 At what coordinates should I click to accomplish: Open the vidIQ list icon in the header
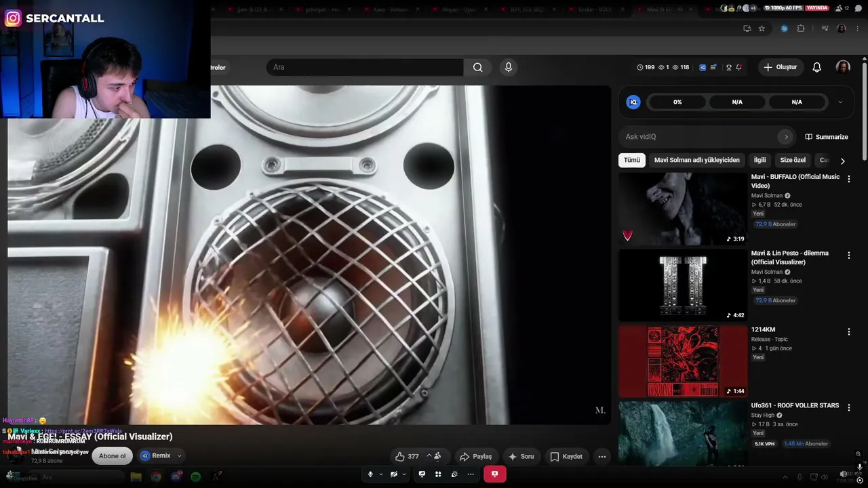click(x=713, y=67)
